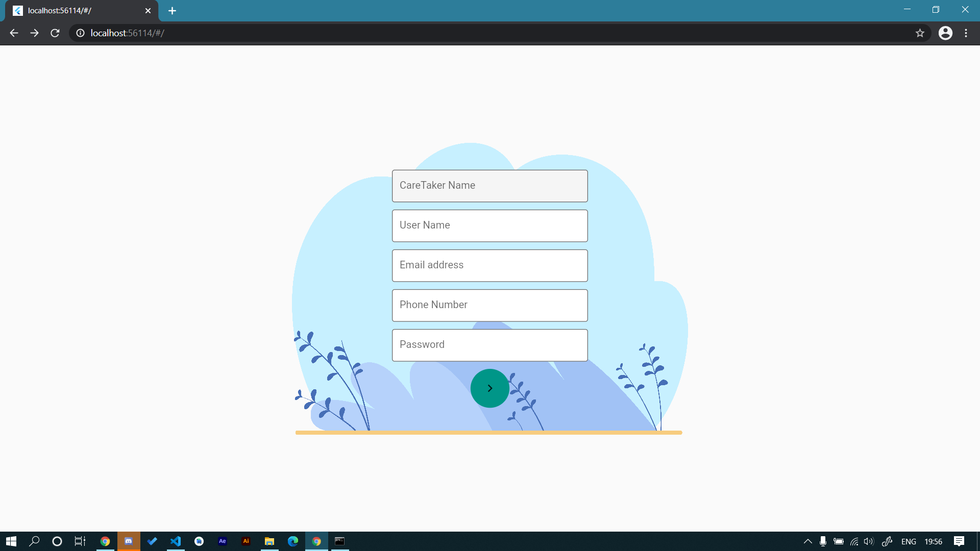980x551 pixels.
Task: Open the Chrome profile avatar menu
Action: 945,33
